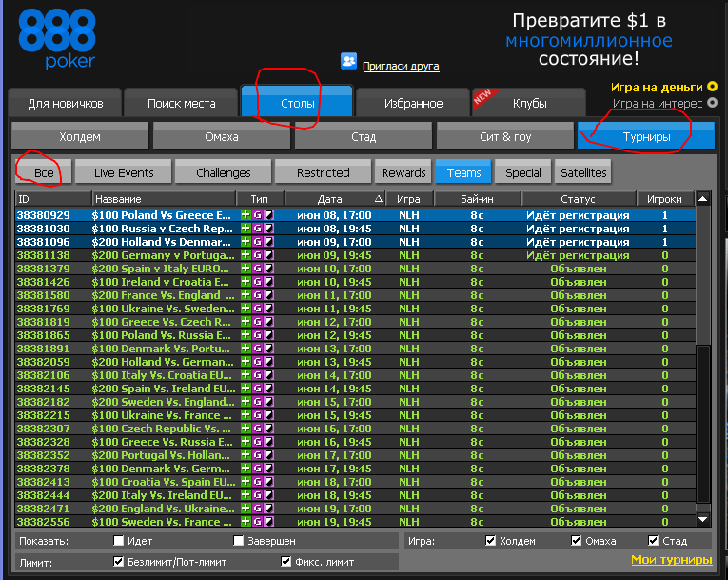Sort by the Игроки column header
This screenshot has height=580, width=728.
tap(665, 199)
